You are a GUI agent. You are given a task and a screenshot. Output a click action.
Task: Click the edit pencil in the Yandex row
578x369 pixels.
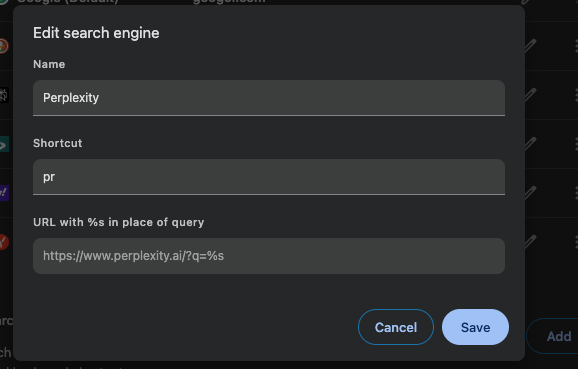pyautogui.click(x=531, y=241)
